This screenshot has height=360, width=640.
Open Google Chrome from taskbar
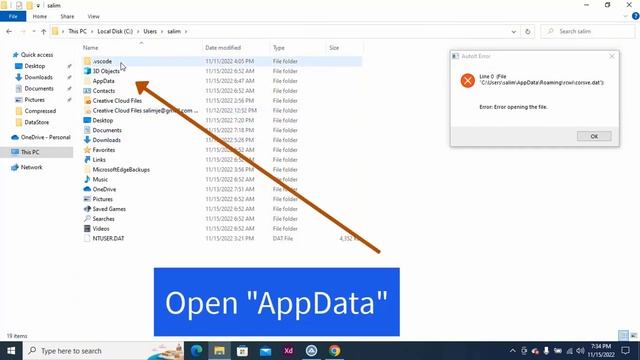(x=334, y=351)
